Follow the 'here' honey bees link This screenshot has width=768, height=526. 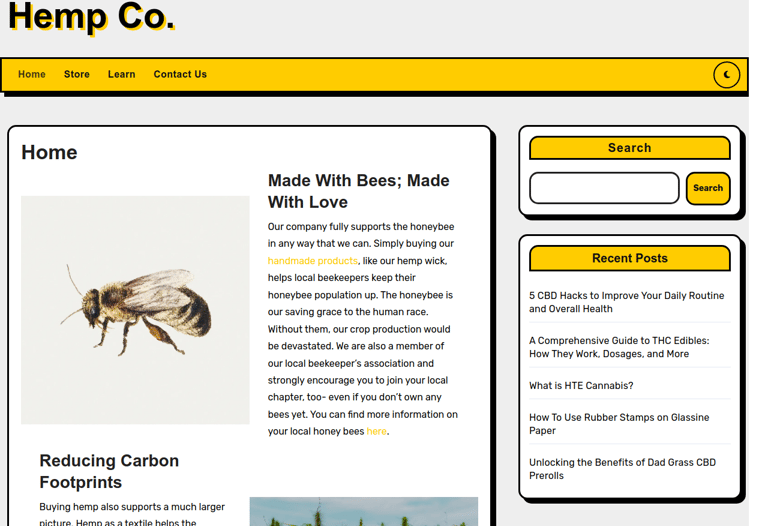(x=376, y=431)
